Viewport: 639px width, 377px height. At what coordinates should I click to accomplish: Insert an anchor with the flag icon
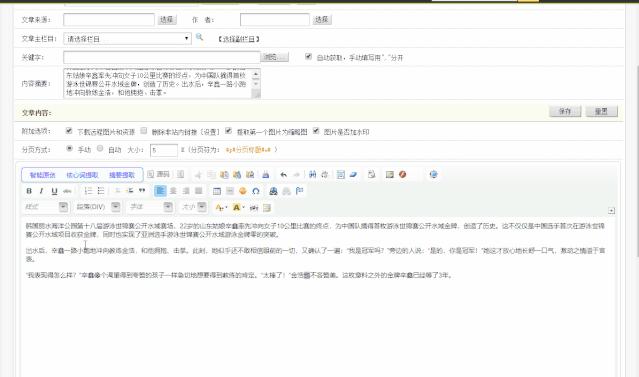(x=300, y=191)
